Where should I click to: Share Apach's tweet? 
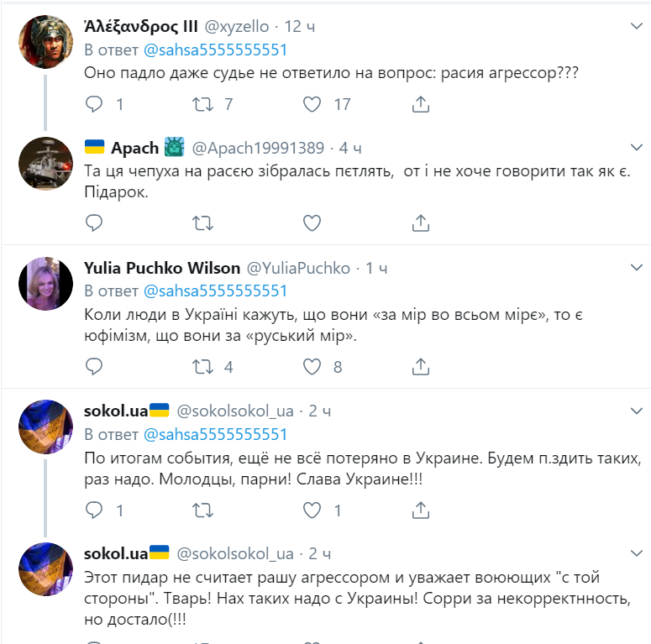421,223
